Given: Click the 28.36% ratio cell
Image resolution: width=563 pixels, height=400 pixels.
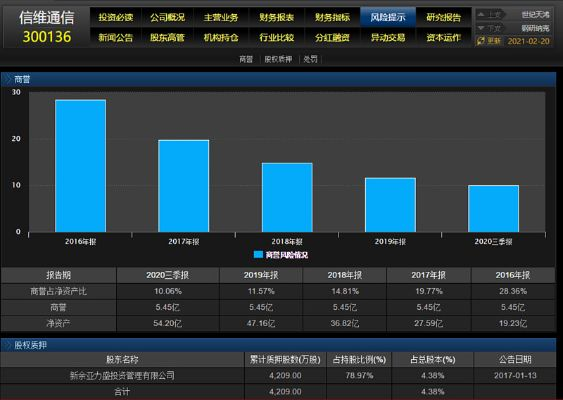Looking at the screenshot, I should click(513, 291).
